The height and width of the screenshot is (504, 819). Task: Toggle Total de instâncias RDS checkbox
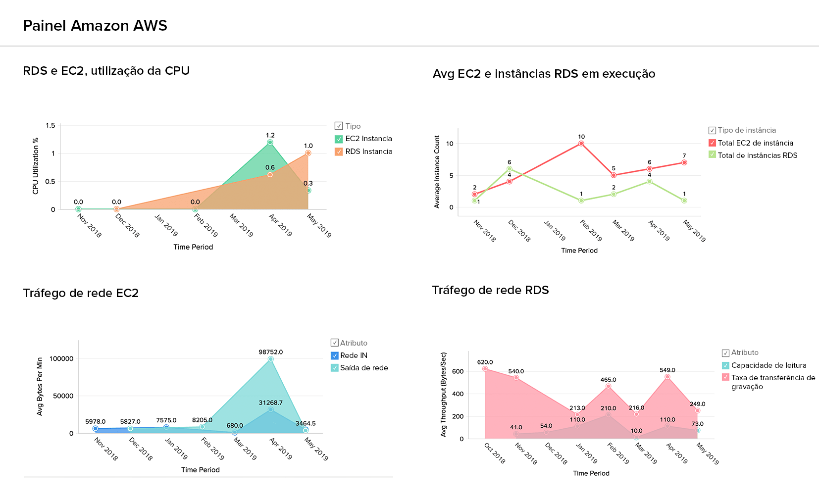coord(712,155)
